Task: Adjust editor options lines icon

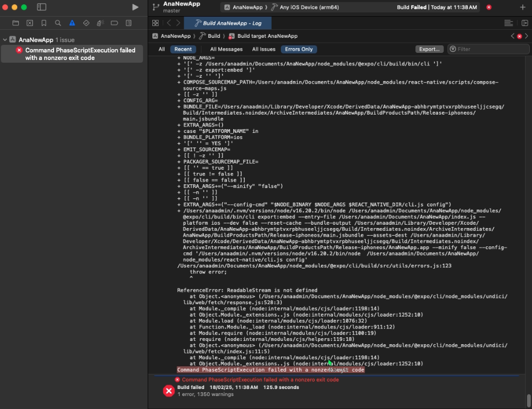Action: (x=508, y=23)
